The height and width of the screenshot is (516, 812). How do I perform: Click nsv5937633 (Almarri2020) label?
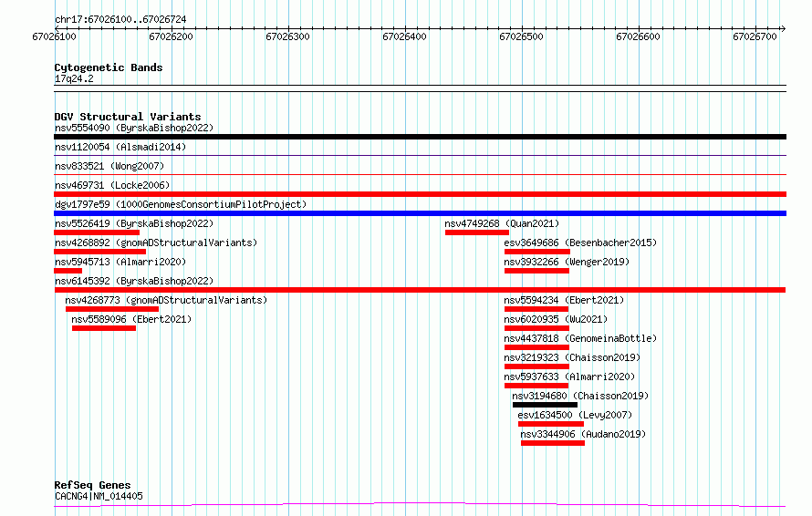569,377
